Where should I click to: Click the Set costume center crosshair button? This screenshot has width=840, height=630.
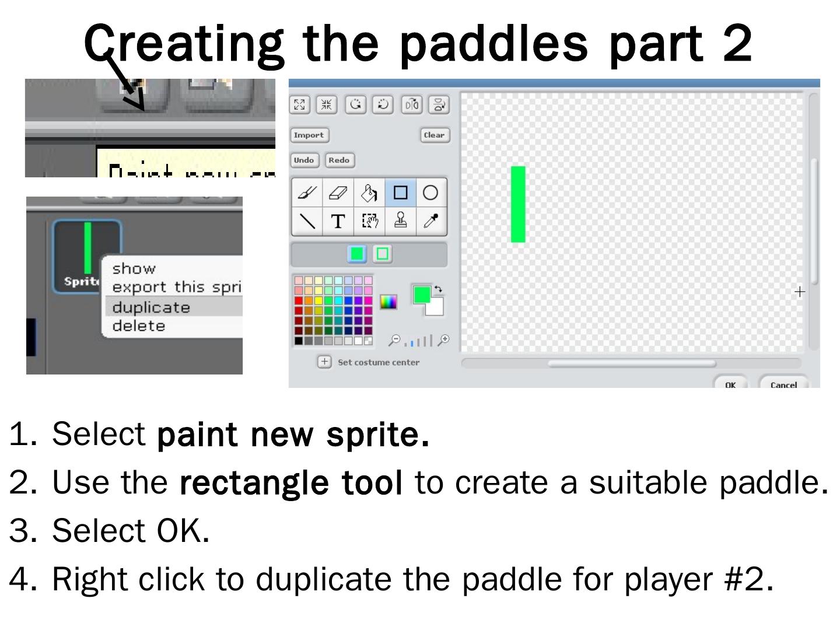click(324, 362)
